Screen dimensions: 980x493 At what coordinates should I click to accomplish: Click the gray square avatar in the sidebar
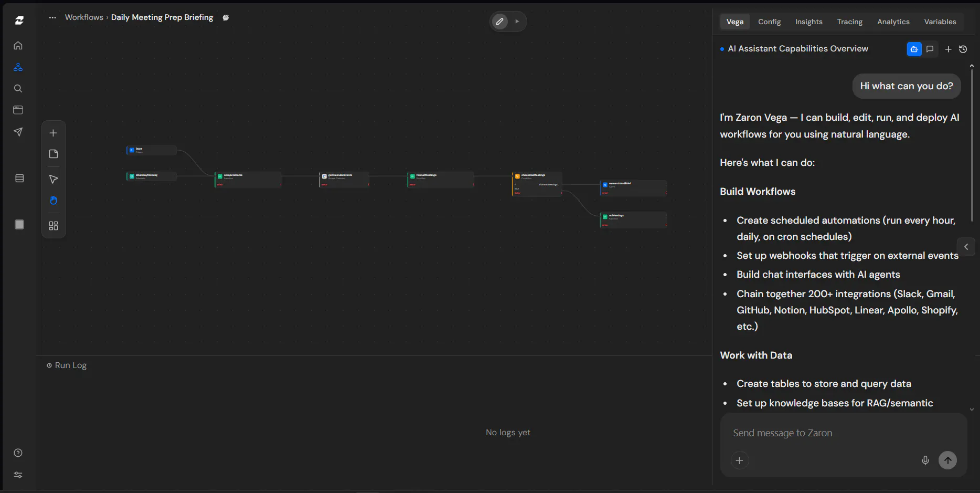coord(19,225)
